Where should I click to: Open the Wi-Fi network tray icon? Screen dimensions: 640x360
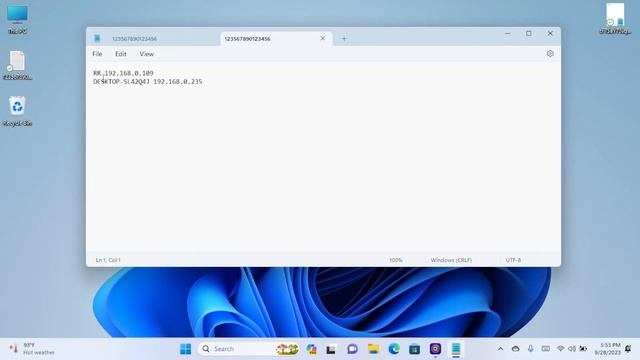coord(561,349)
